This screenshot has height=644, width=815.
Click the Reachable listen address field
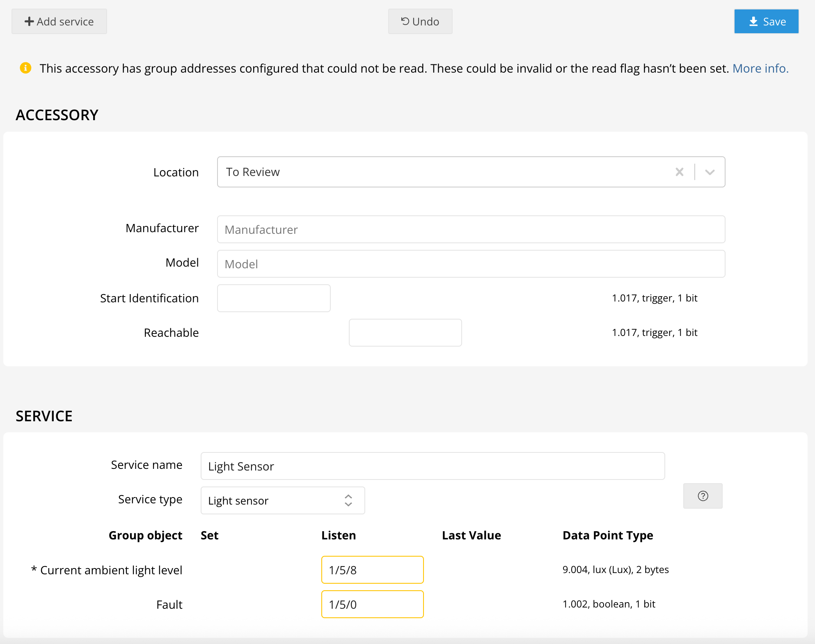405,333
